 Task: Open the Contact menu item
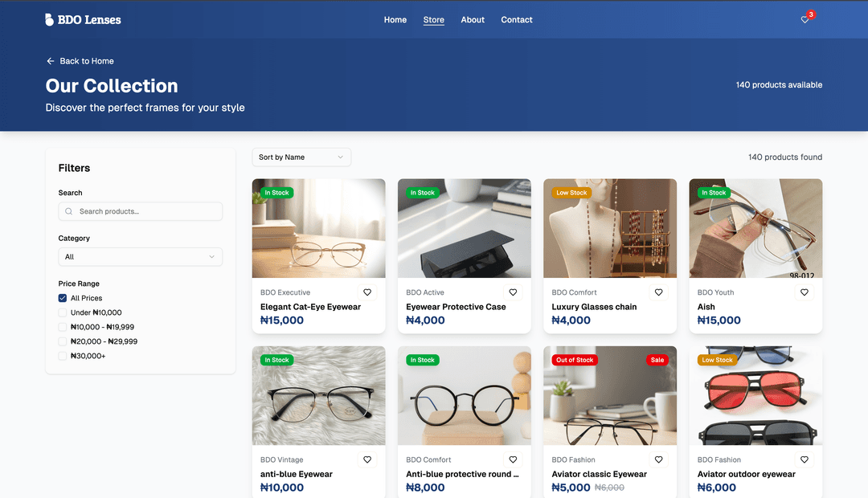pos(517,20)
